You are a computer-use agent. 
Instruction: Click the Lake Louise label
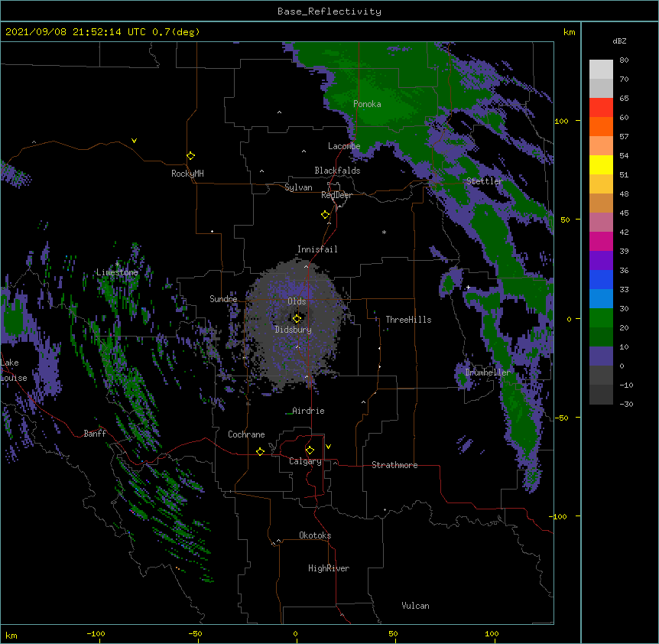click(x=12, y=370)
